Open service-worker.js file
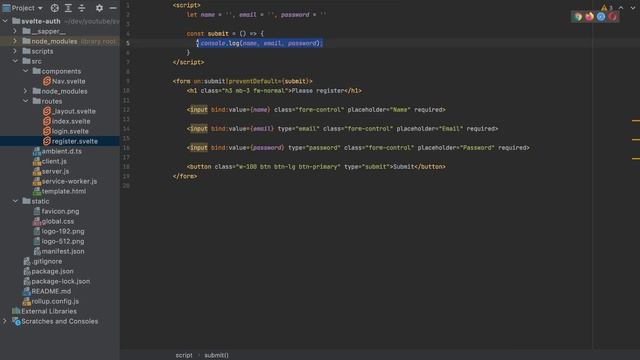The width and height of the screenshot is (640, 360). click(x=69, y=181)
